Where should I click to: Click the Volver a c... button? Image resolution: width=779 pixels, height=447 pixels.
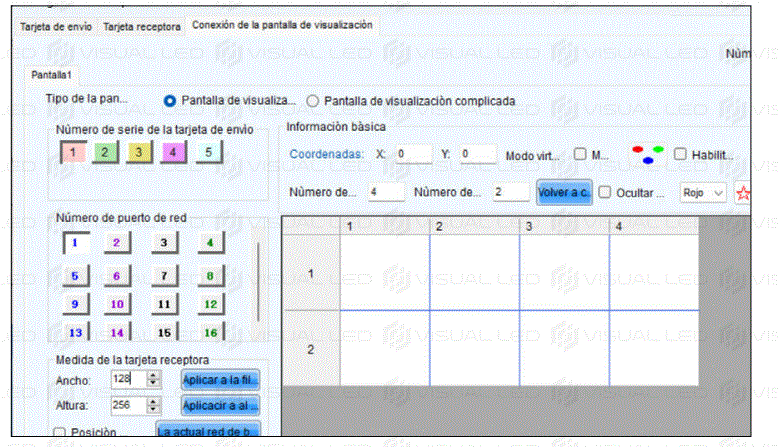[564, 192]
